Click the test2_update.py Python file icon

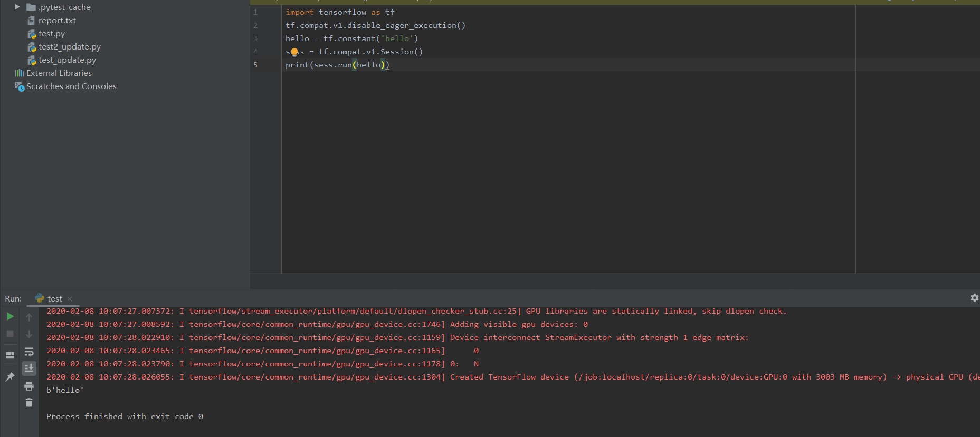point(32,47)
